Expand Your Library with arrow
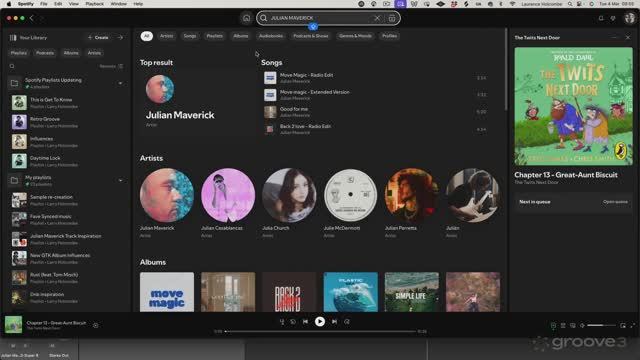Screen dimensions: 640x360 [x=120, y=38]
